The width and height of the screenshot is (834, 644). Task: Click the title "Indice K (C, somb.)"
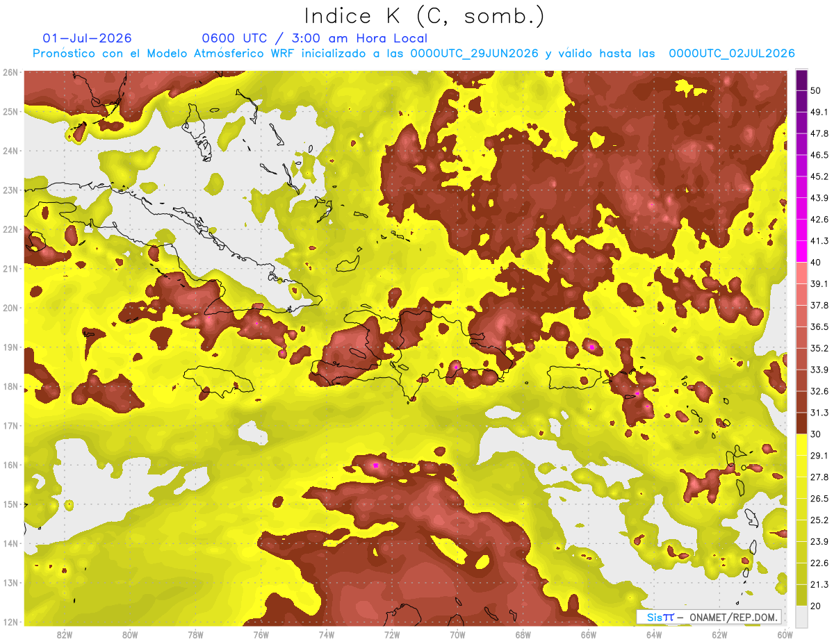[x=424, y=16]
